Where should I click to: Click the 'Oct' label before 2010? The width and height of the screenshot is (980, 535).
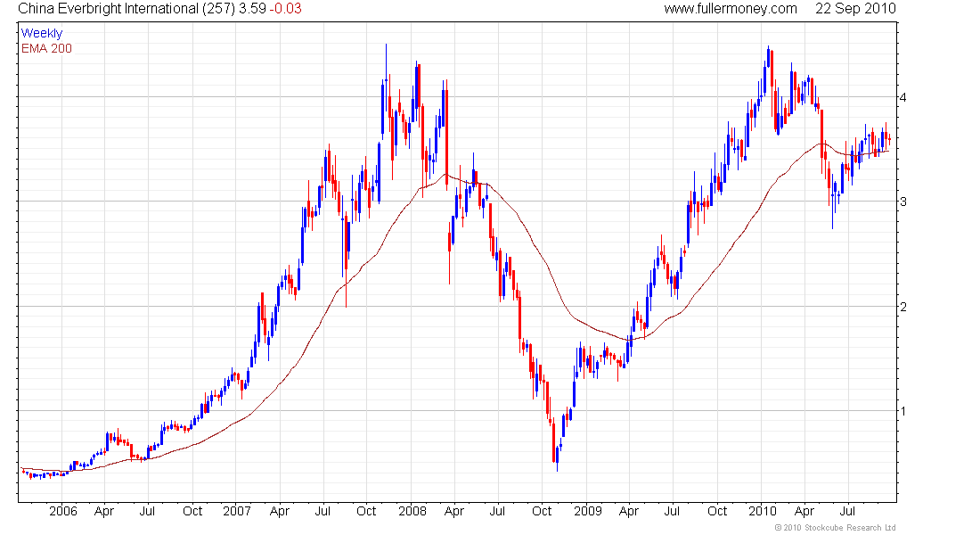point(717,511)
